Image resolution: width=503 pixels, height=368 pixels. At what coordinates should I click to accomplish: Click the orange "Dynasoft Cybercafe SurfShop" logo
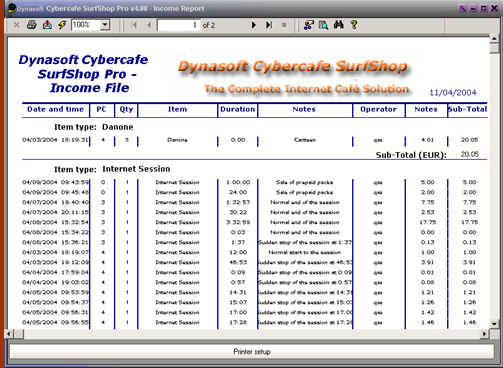(x=293, y=67)
